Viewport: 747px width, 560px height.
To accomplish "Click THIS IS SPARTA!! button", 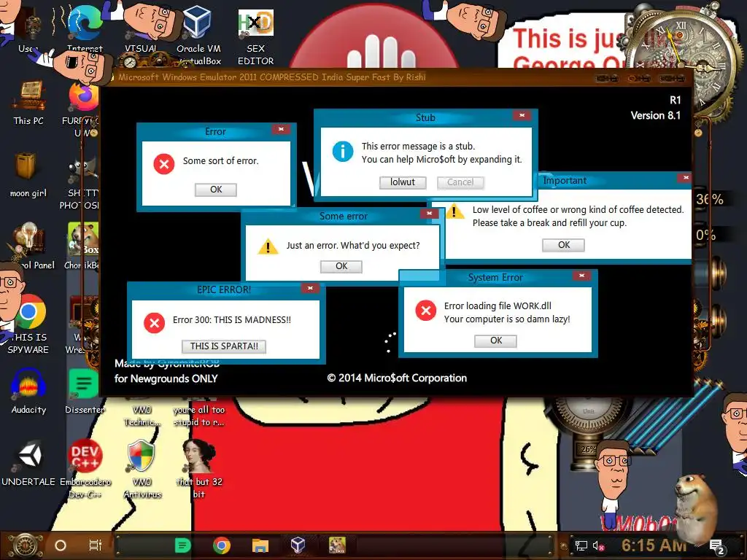I will pos(224,346).
